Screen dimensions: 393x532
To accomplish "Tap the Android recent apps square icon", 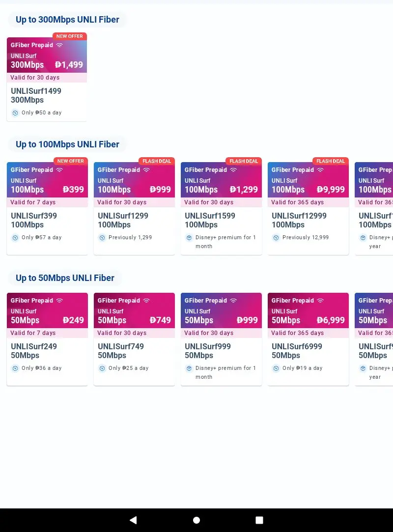I will pos(259,520).
